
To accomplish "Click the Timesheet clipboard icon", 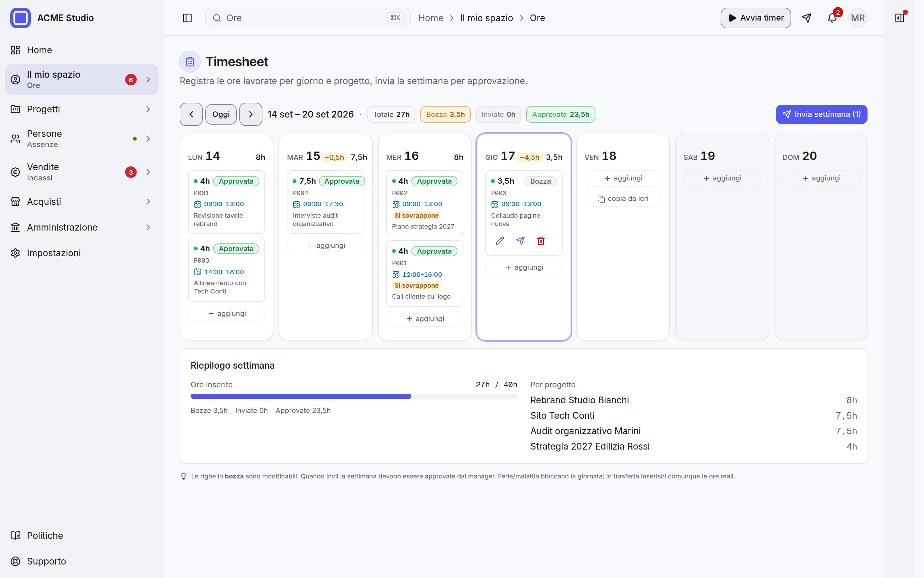I will coord(190,62).
